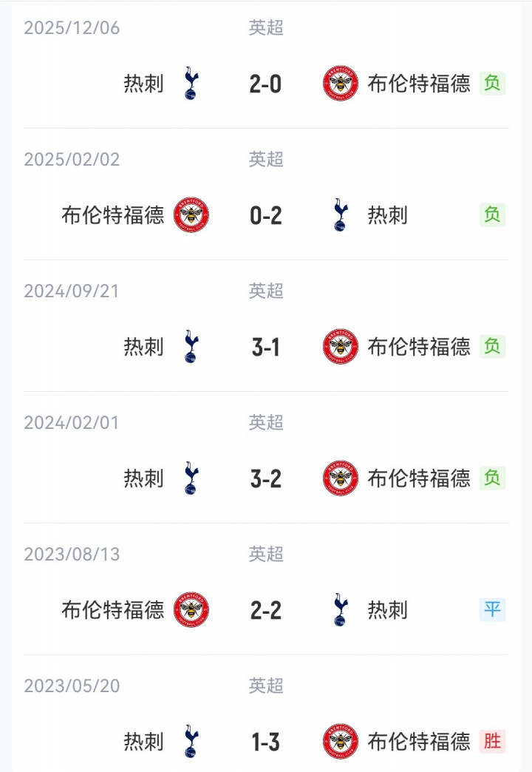Select Brentford crest in 2024/02/01 match
Screen dimensions: 532x772
pyautogui.click(x=340, y=478)
